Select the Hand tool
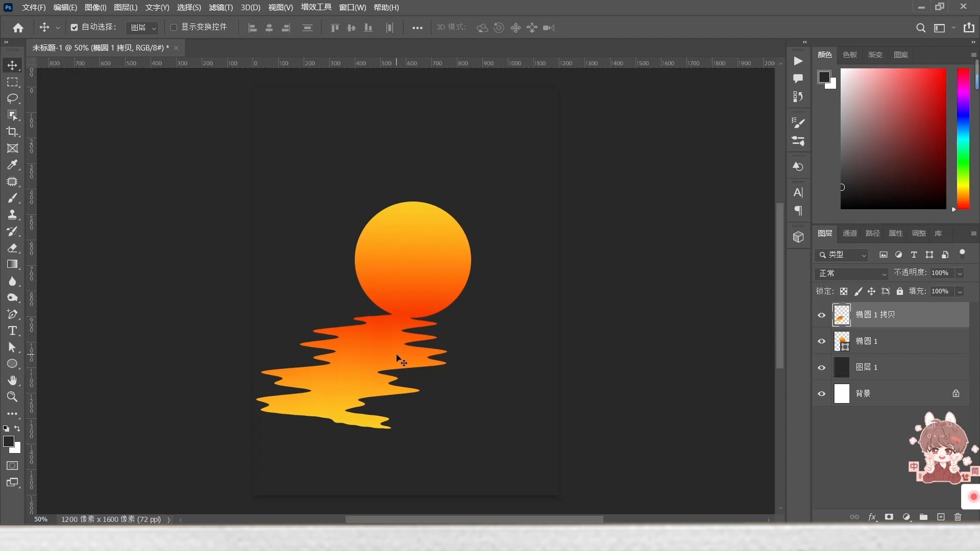 [x=12, y=380]
